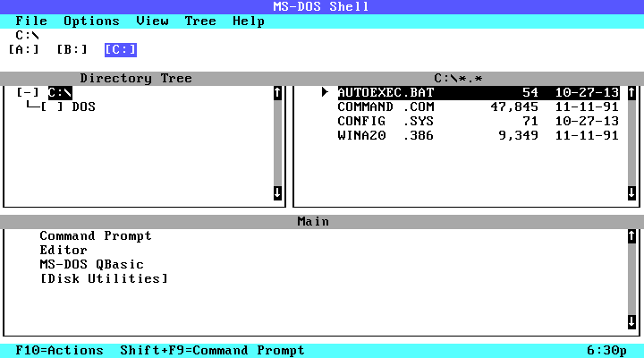Click F10=Actions in status bar
The image size is (644, 358).
(60, 351)
